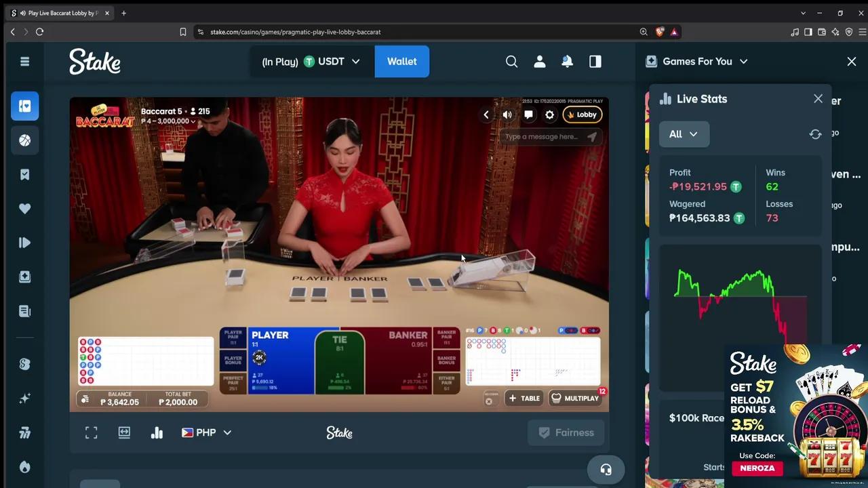Click the Stake $7 reload bonus ad

[796, 415]
